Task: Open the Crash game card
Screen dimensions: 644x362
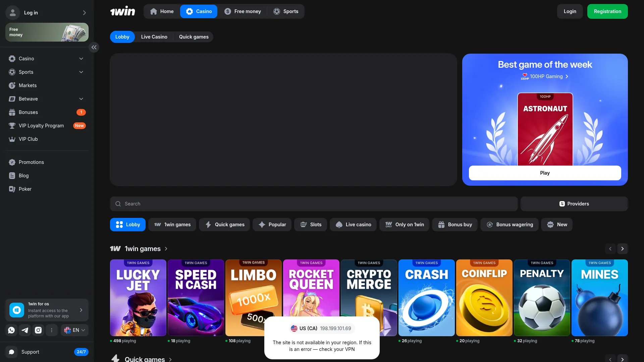Action: [x=427, y=298]
